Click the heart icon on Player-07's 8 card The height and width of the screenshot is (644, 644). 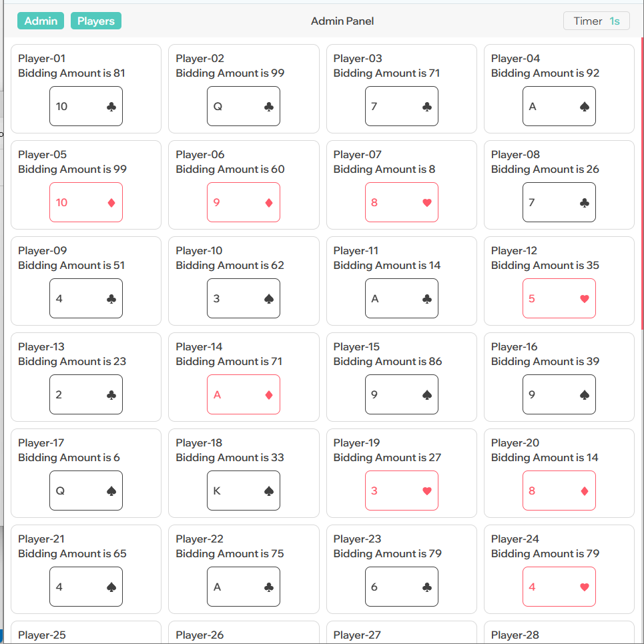[427, 203]
